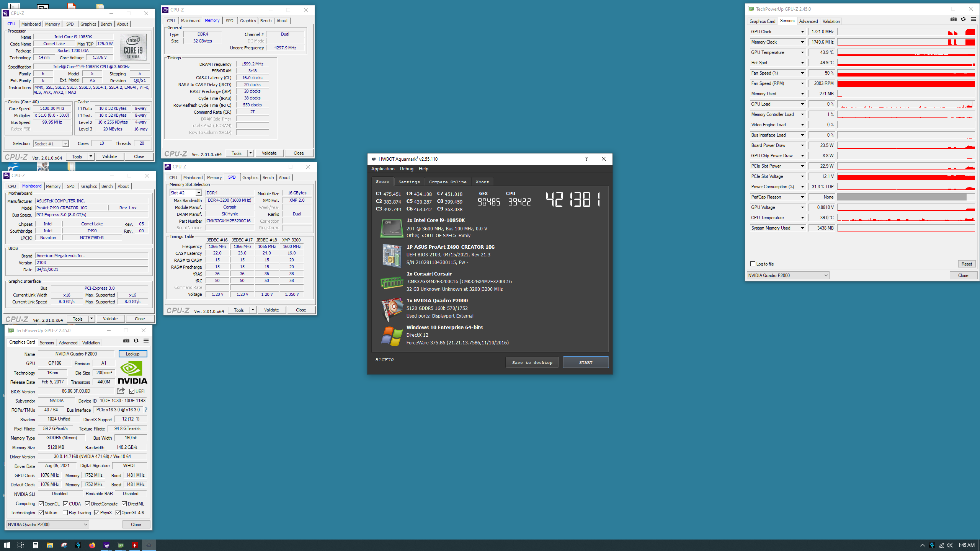The height and width of the screenshot is (551, 980).
Task: Toggle the DirectCompute checkbox
Action: pos(87,504)
